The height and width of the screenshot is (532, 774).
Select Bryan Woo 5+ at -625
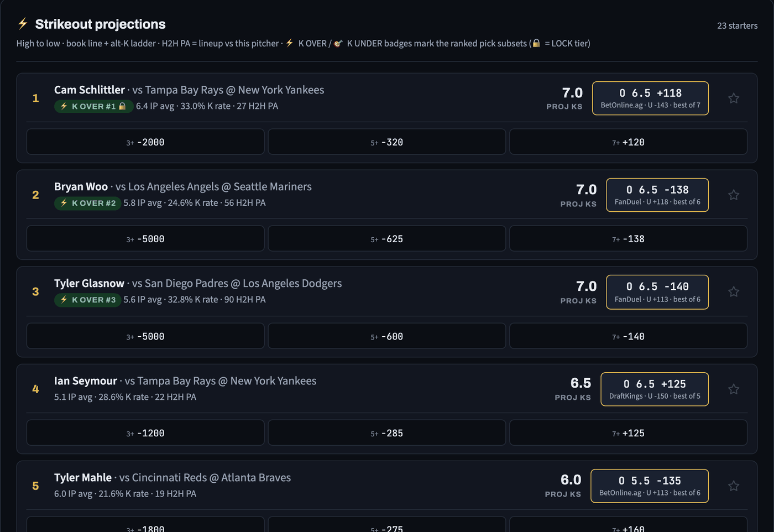pyautogui.click(x=386, y=239)
